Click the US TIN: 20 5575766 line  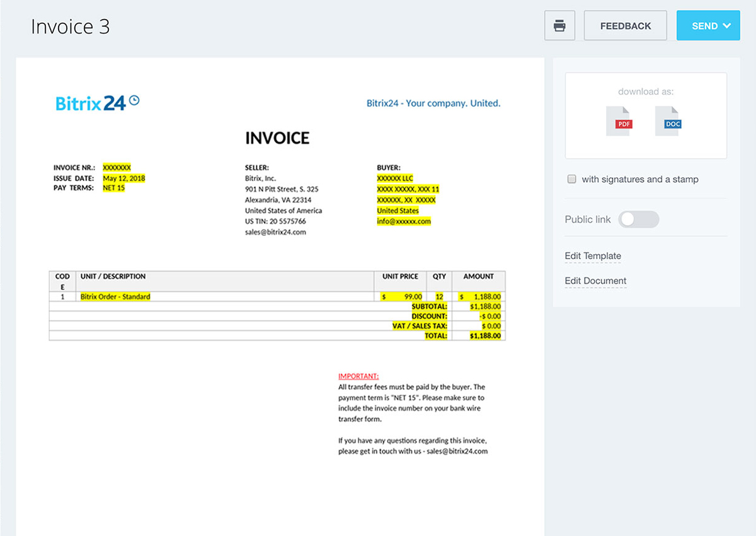pos(275,221)
